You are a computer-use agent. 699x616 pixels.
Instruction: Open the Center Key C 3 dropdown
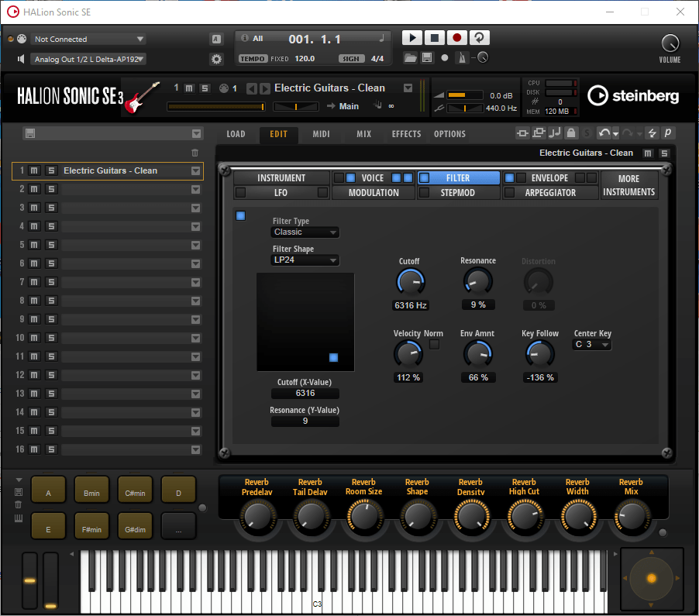pos(592,345)
